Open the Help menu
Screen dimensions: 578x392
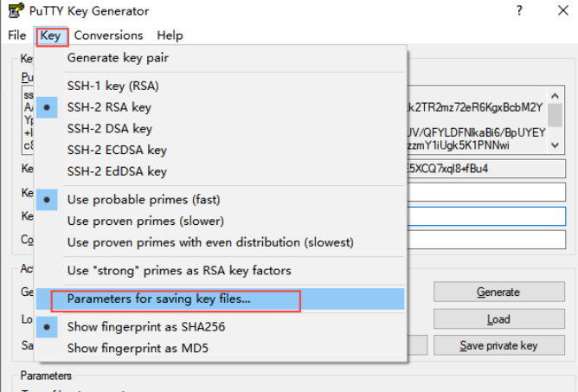point(170,35)
